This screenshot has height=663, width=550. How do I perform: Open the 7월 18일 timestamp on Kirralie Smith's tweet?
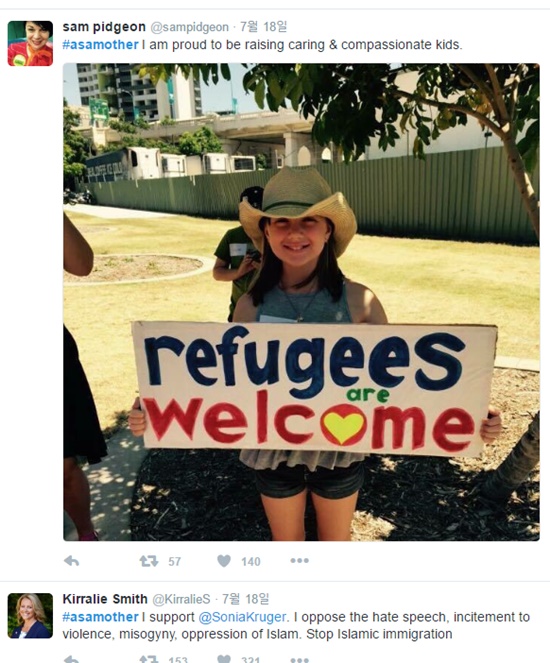coord(245,599)
